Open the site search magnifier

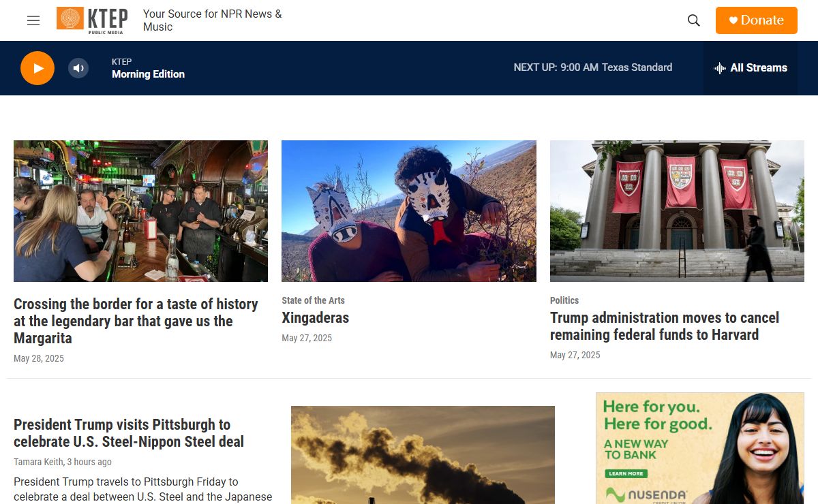coord(694,20)
